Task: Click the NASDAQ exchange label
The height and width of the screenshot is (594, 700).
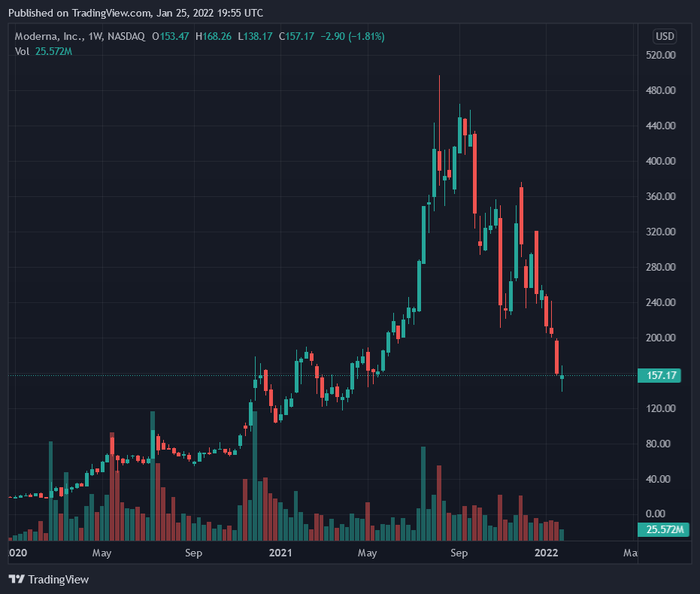Action: (128, 36)
